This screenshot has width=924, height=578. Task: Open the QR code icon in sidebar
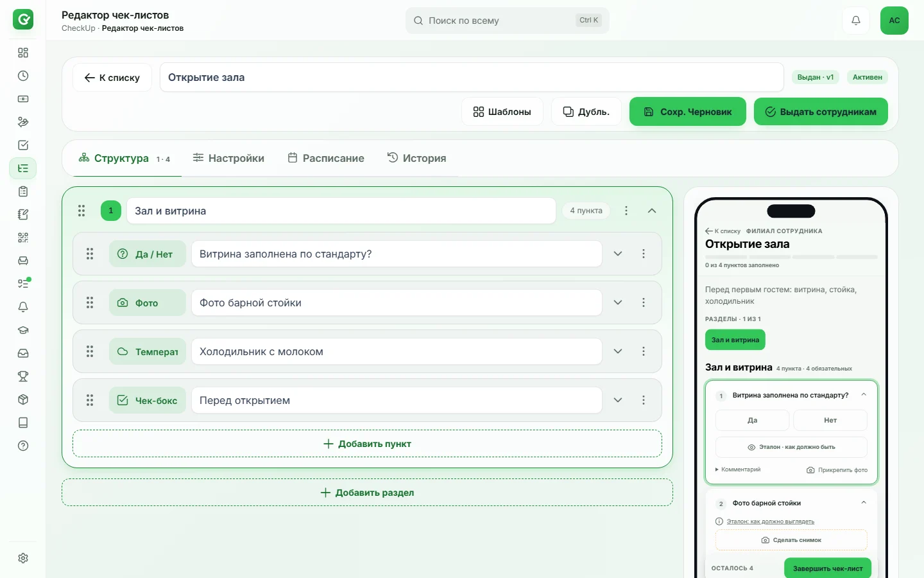23,238
